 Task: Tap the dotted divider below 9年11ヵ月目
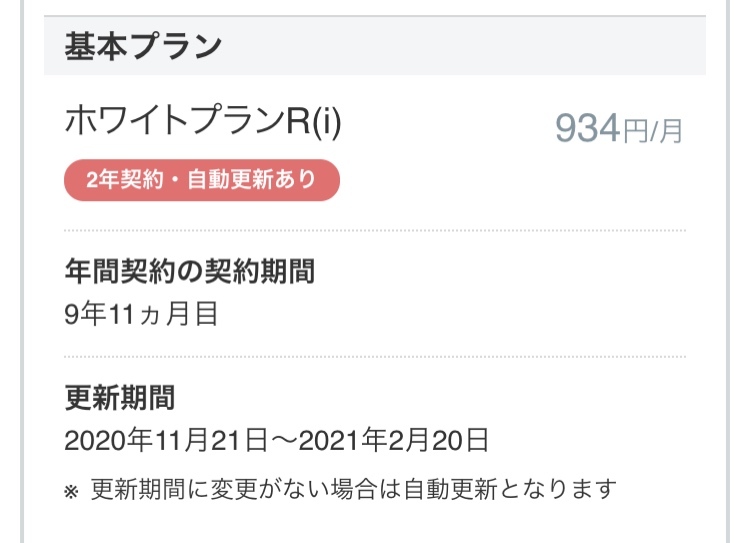[x=375, y=356]
